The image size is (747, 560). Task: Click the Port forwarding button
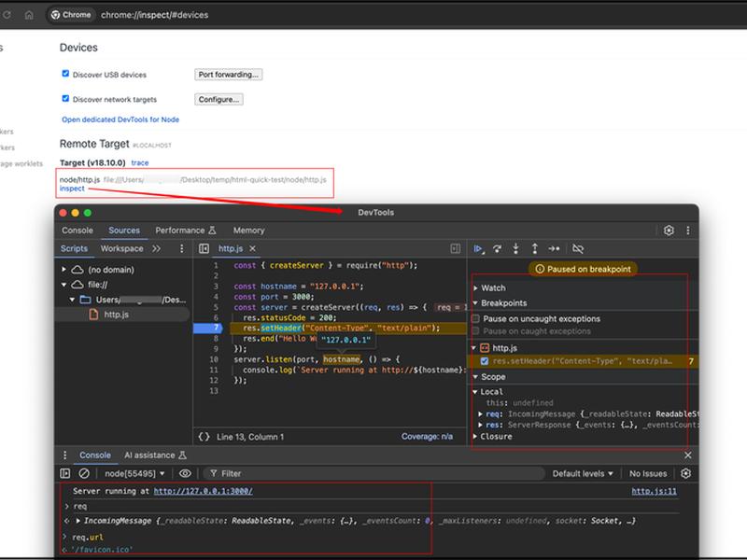click(228, 75)
